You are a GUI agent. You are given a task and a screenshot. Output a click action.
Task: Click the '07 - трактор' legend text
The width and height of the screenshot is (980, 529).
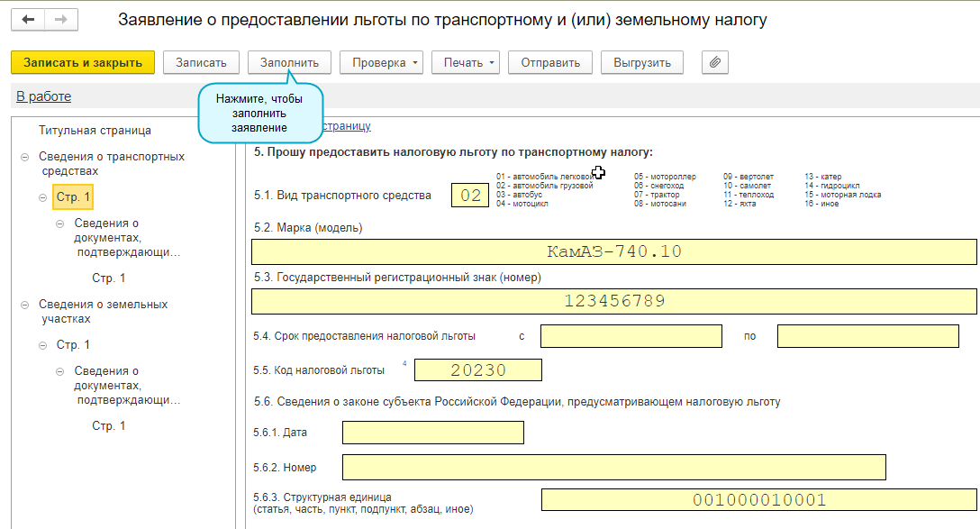tap(657, 195)
